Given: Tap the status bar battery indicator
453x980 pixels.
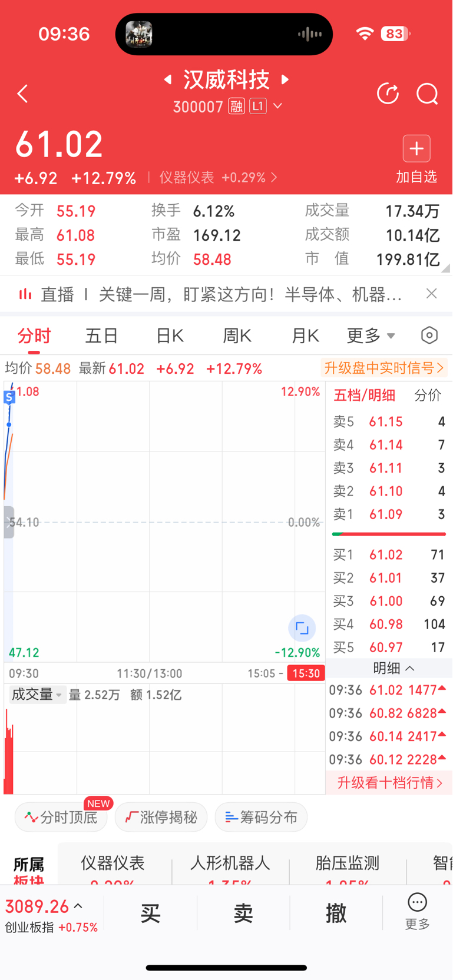Looking at the screenshot, I should coord(396,34).
